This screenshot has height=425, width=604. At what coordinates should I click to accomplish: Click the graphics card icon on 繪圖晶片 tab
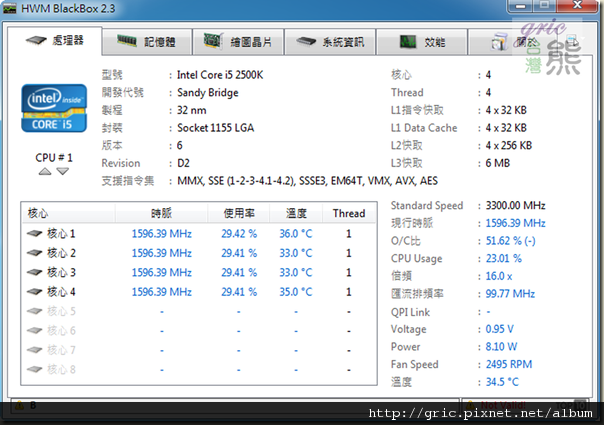pyautogui.click(x=213, y=40)
